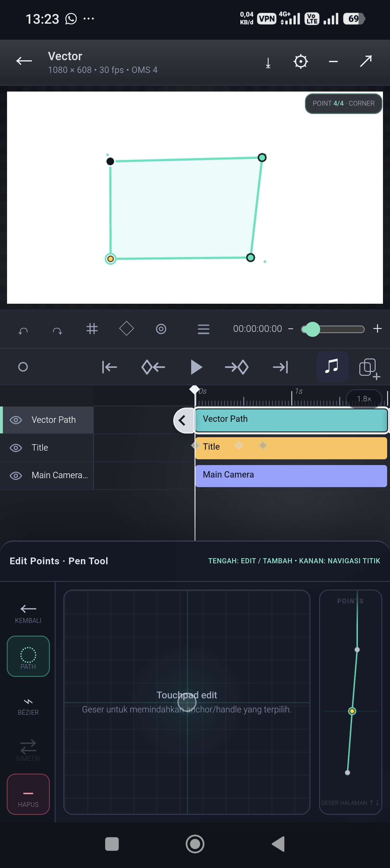This screenshot has width=390, height=868.
Task: Select the purple Main Camera clip
Action: [x=291, y=476]
